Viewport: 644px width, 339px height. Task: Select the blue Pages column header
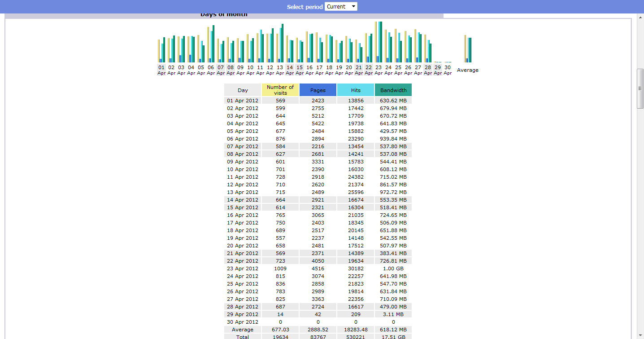(x=318, y=90)
